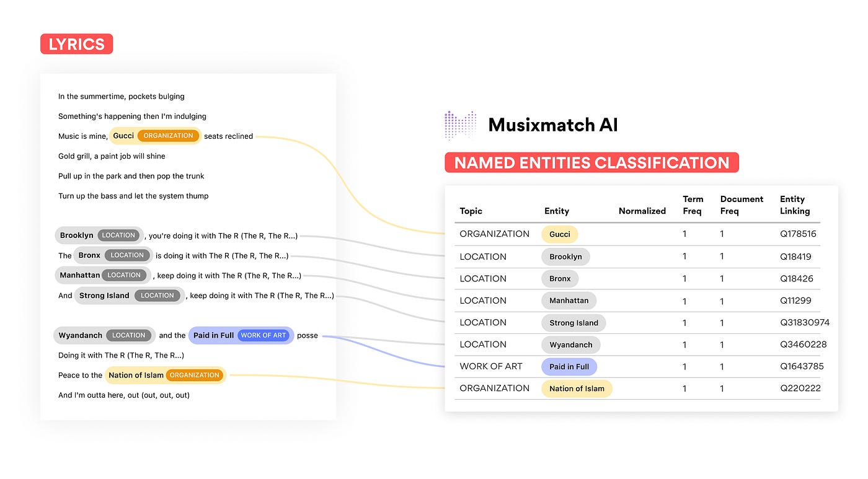Open entity link Q220222
Viewport: 868px width, 479px height.
pos(800,388)
